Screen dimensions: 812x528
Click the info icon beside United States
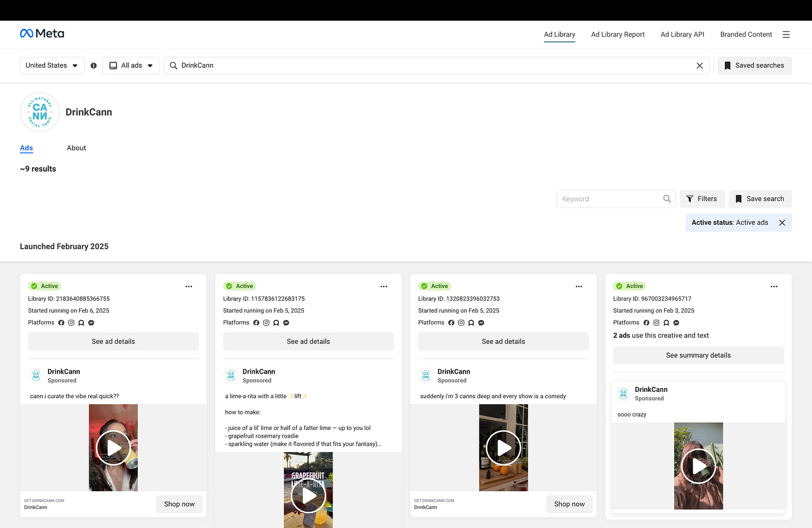click(94, 66)
